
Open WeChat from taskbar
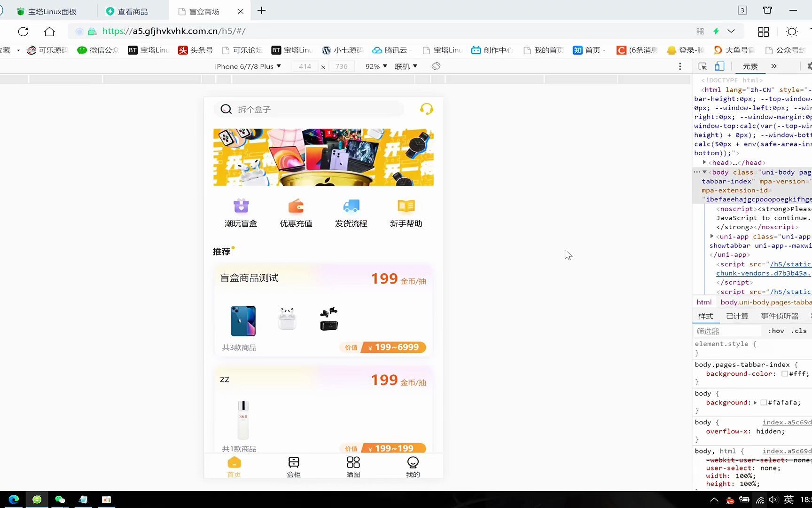click(60, 500)
